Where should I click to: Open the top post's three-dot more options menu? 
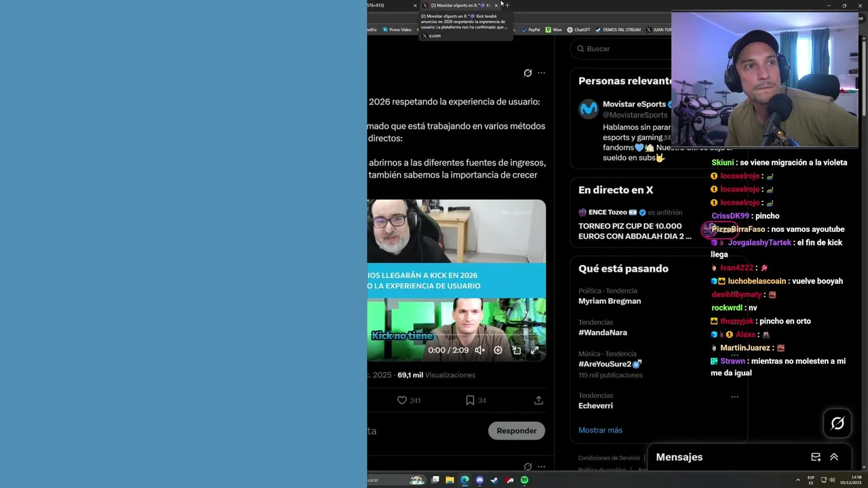pos(541,73)
